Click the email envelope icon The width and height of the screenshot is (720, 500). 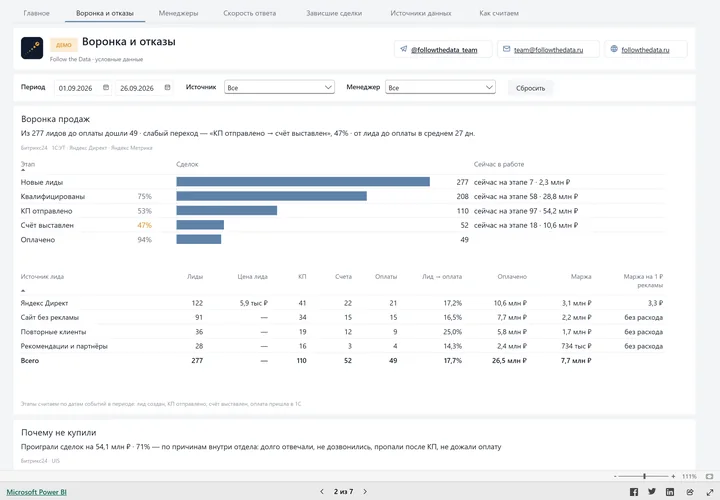[506, 49]
